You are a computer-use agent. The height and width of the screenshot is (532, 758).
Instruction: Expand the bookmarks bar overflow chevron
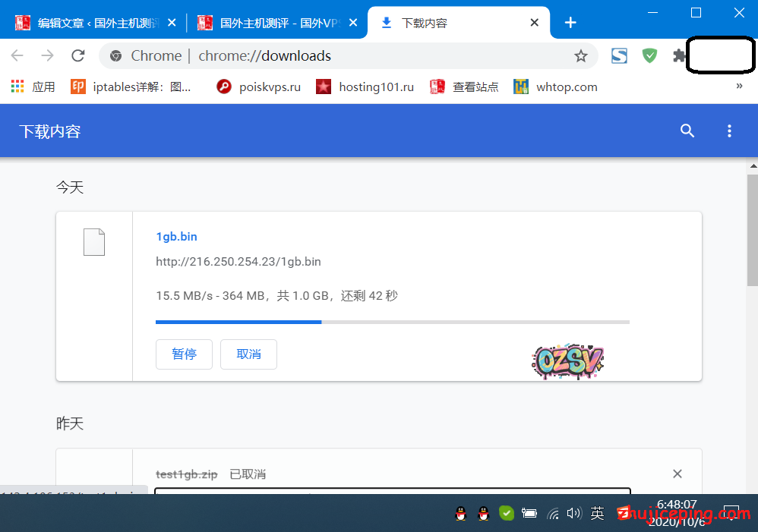739,87
